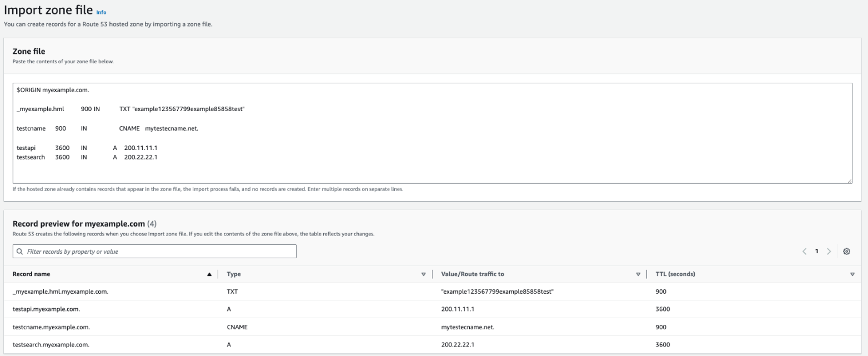Select _myexample.hml.myexample.com. record name
The image size is (868, 356).
click(x=61, y=292)
